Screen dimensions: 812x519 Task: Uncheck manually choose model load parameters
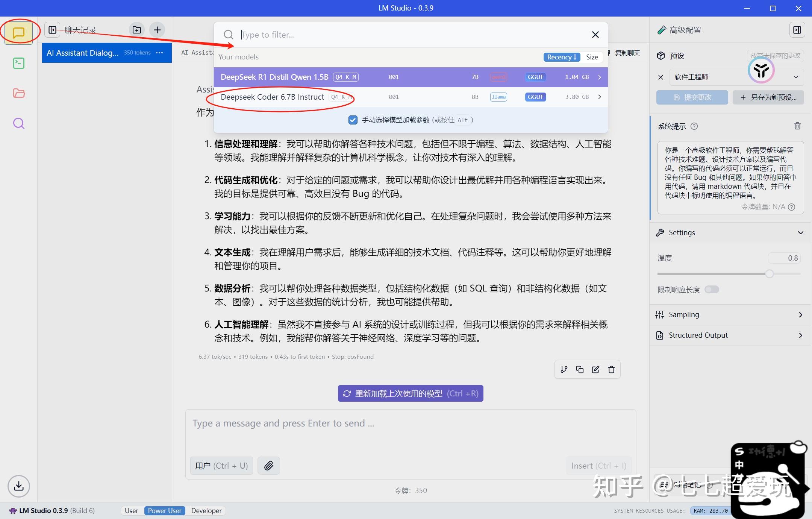353,120
